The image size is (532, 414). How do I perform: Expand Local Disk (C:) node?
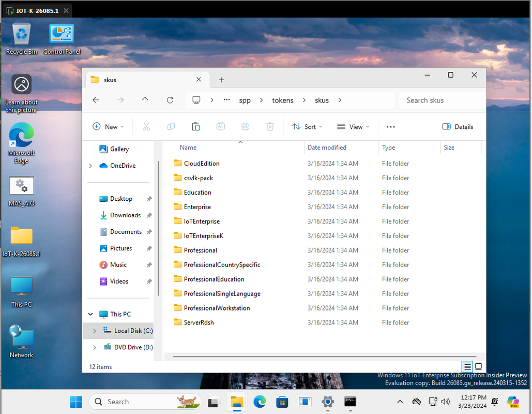[x=94, y=331]
